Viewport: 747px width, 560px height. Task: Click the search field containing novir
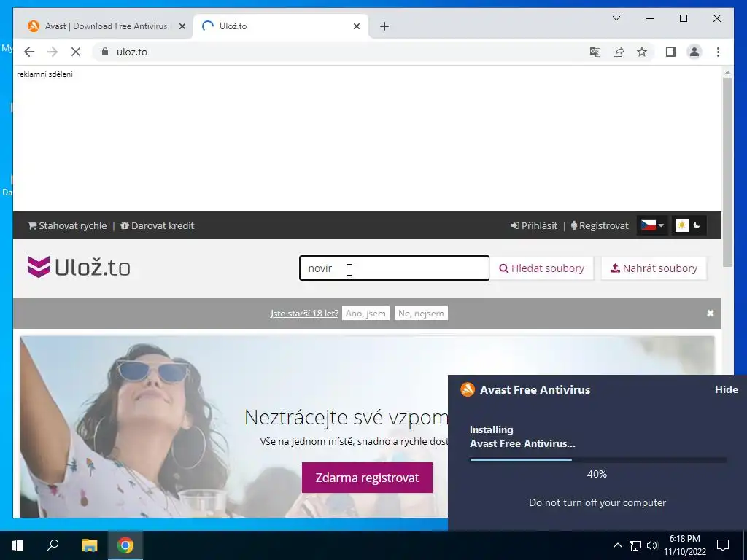tap(394, 268)
